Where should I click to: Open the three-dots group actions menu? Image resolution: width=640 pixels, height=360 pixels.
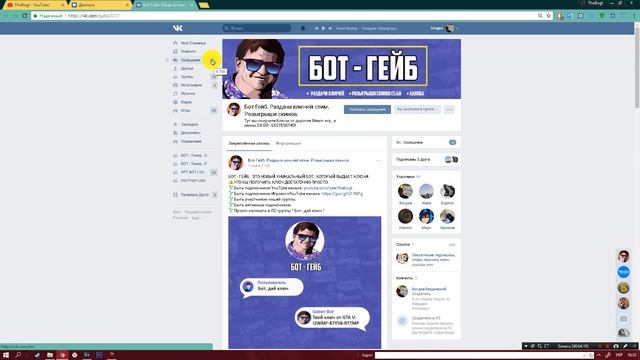[x=449, y=109]
